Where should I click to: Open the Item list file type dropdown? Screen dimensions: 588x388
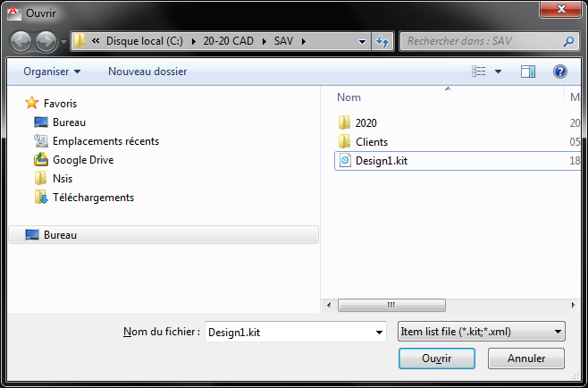coord(481,332)
